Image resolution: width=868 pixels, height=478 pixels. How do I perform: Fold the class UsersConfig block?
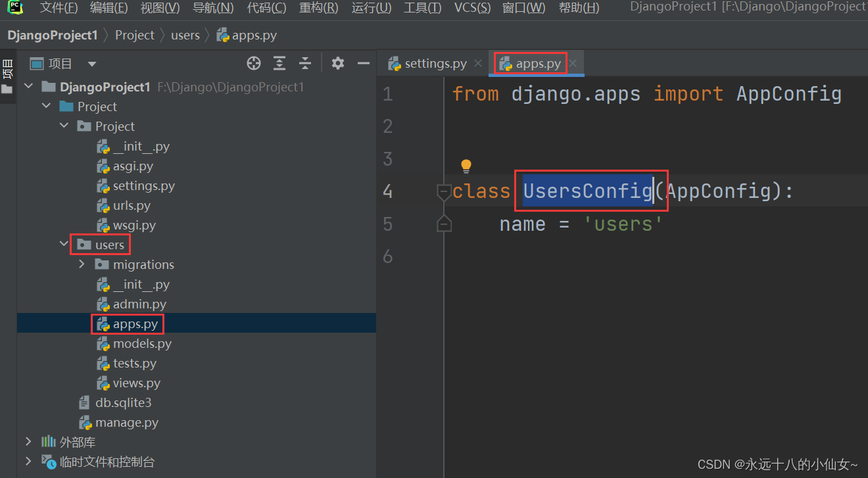(x=445, y=191)
